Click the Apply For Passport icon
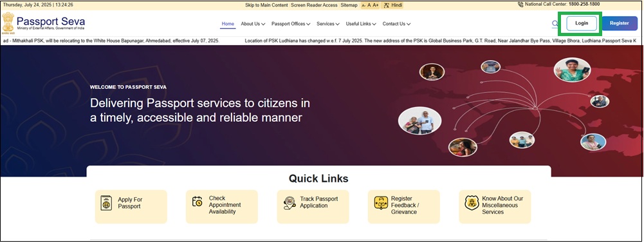This screenshot has width=644, height=243. click(106, 202)
